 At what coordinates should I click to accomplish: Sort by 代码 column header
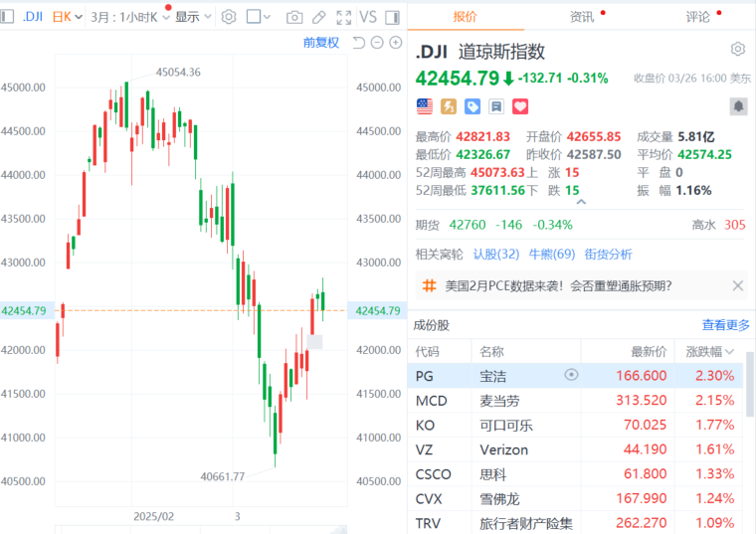pos(427,352)
